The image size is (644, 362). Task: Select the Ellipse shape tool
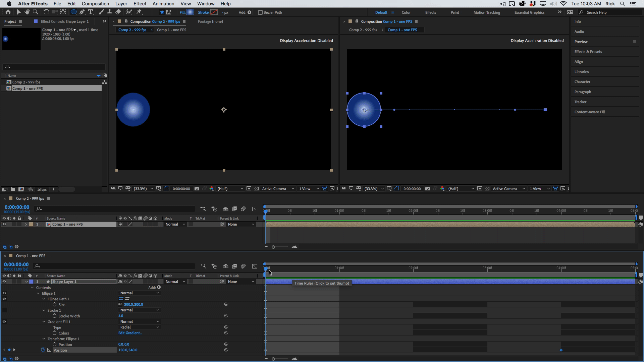click(x=73, y=12)
